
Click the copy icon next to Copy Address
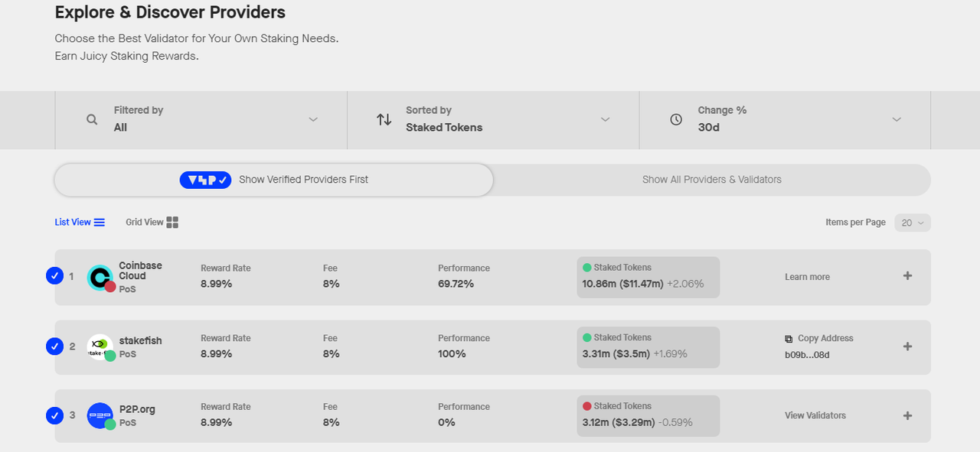coord(789,339)
